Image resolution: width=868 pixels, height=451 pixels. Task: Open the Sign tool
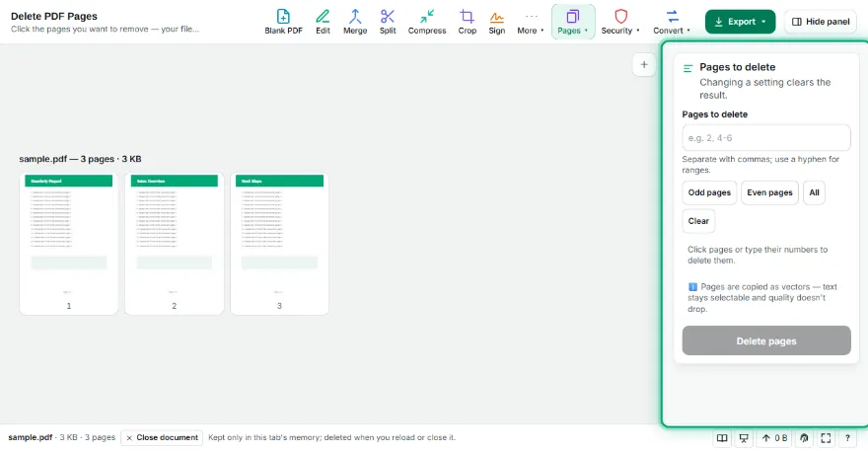click(x=496, y=22)
